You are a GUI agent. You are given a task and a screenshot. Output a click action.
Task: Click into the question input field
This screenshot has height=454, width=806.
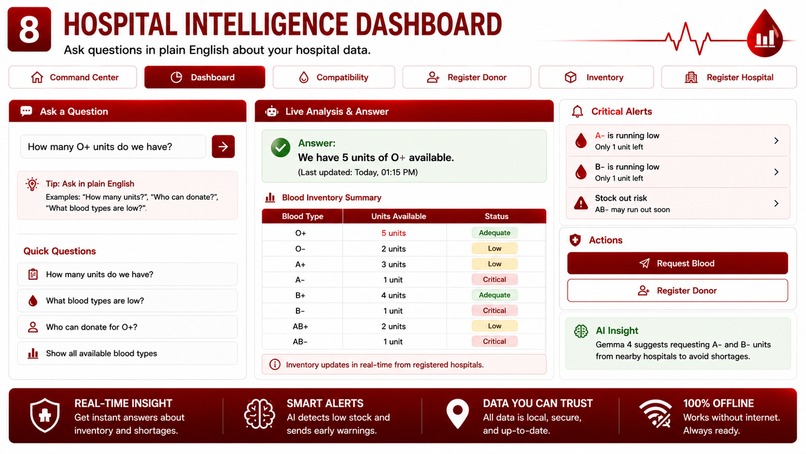coord(113,147)
